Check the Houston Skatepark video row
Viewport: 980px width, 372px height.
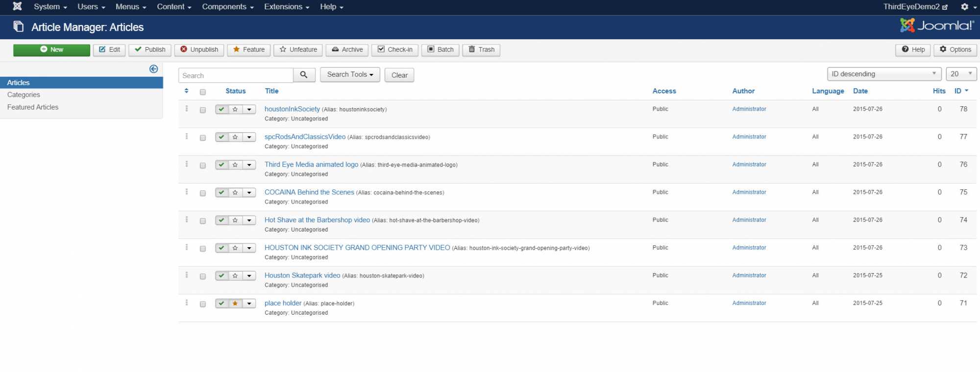(x=203, y=277)
